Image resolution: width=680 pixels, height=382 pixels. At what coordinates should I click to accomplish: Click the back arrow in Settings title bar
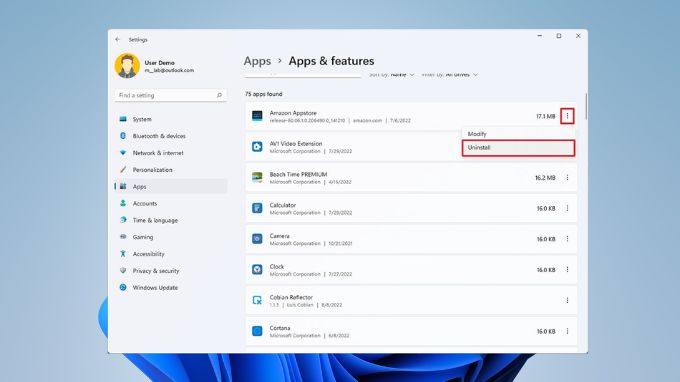click(x=118, y=39)
